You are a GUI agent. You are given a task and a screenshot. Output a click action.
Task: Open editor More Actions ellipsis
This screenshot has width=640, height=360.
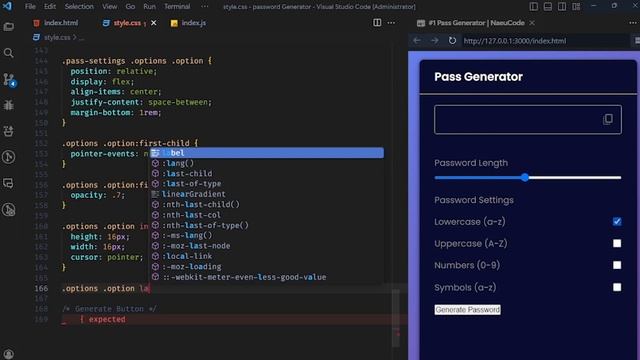point(391,23)
